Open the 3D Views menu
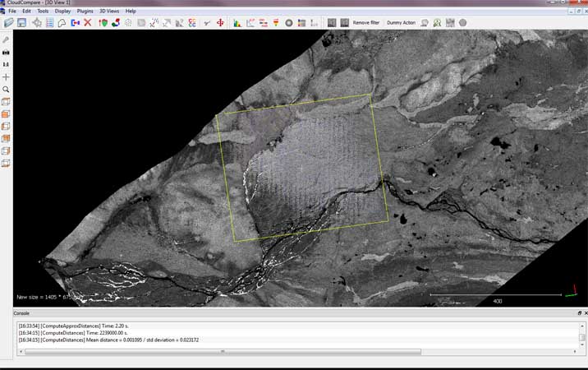This screenshot has width=588, height=370. (x=109, y=11)
